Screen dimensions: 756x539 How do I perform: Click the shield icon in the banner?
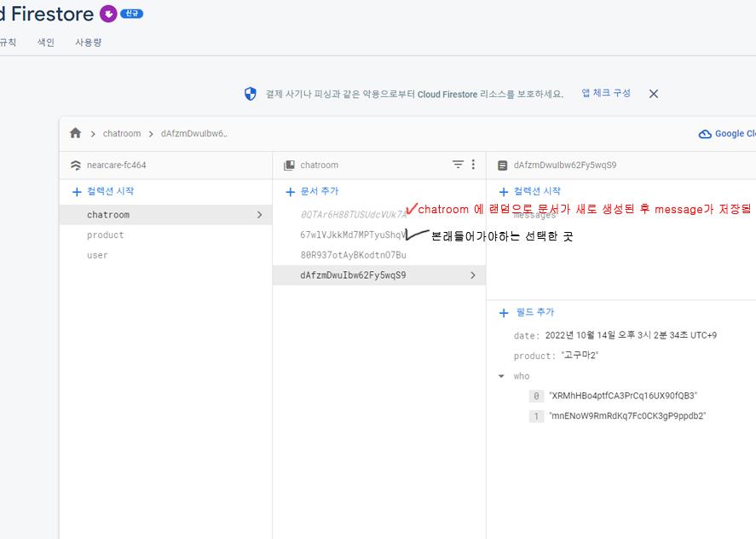coord(251,94)
